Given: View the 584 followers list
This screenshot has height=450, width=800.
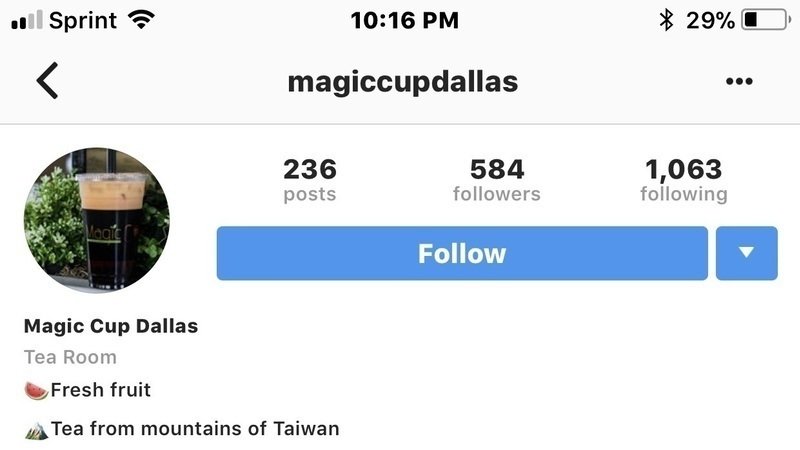Looking at the screenshot, I should [x=496, y=180].
